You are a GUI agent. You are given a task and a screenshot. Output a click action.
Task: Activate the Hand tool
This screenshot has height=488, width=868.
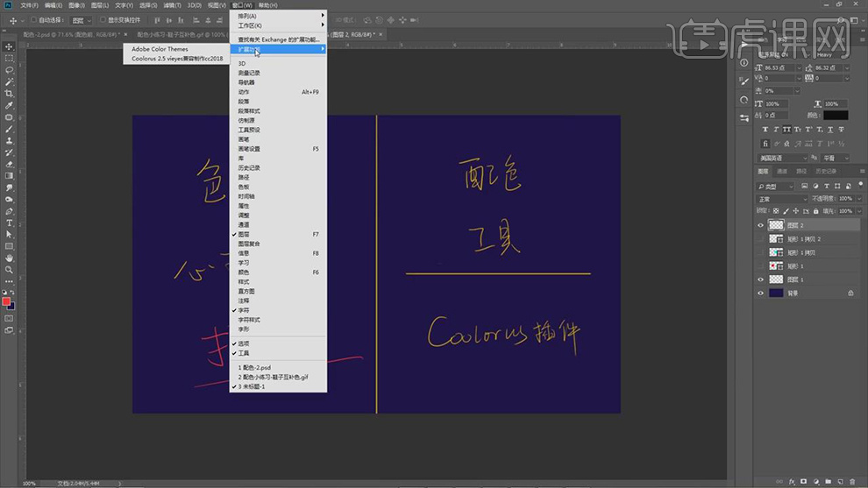pyautogui.click(x=9, y=258)
